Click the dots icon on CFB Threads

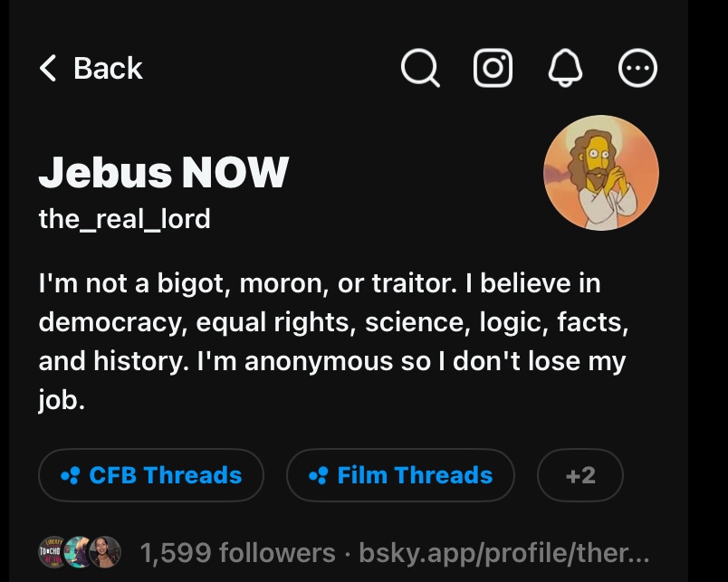pyautogui.click(x=70, y=475)
